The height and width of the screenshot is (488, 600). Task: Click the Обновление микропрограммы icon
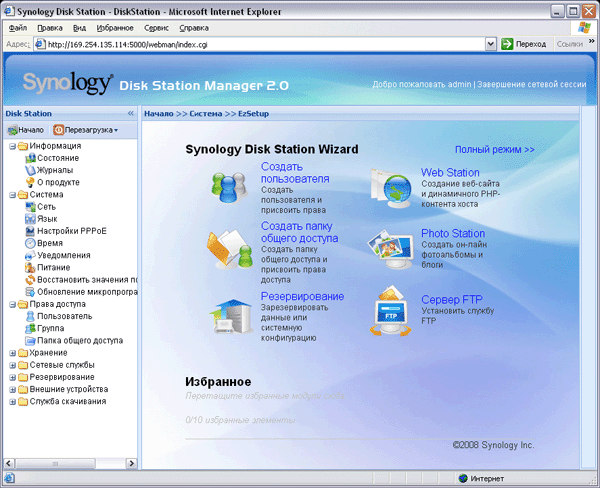click(x=30, y=292)
